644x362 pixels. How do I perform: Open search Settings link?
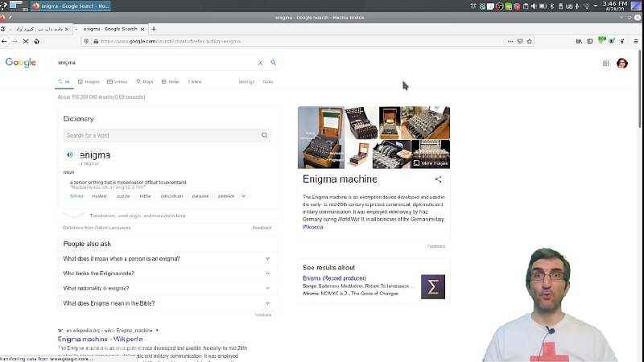[246, 82]
